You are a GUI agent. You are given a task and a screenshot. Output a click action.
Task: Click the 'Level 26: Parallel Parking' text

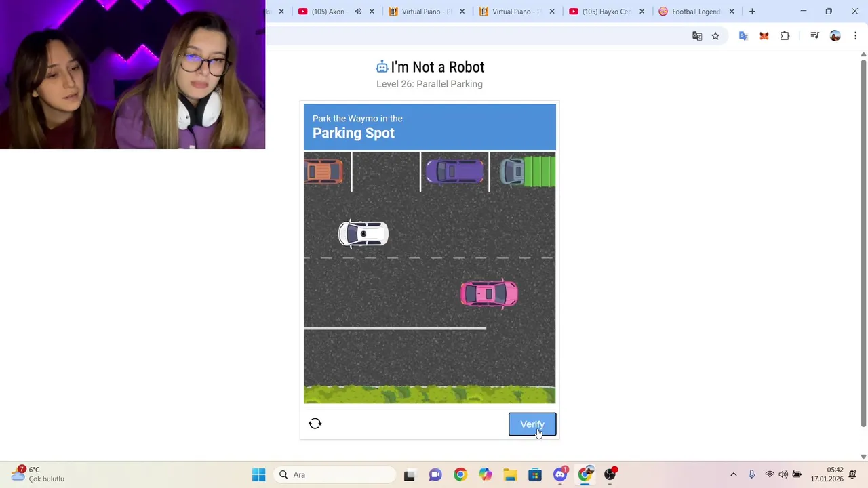429,84
